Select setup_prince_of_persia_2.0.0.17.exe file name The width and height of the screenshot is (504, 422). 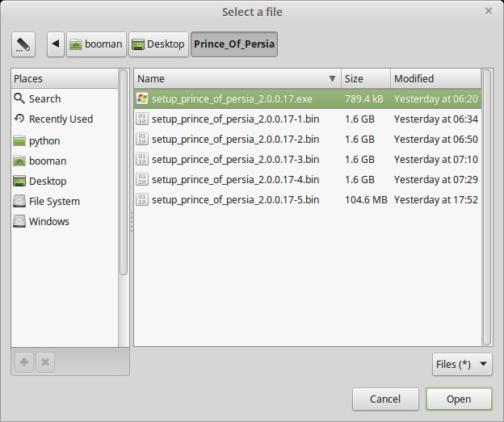pos(232,99)
